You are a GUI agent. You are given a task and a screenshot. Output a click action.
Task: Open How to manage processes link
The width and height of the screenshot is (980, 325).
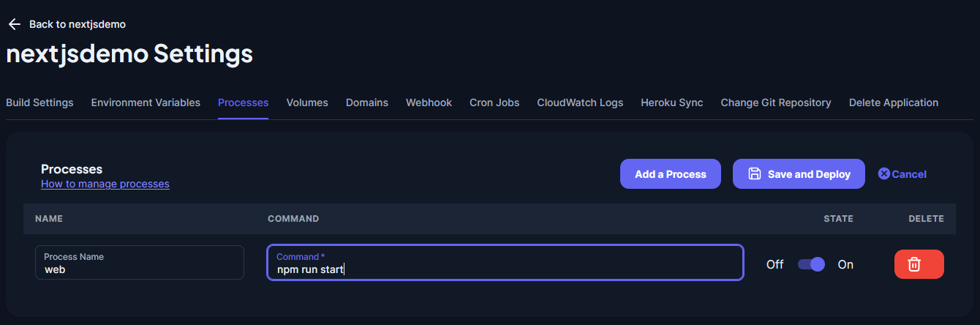tap(105, 184)
